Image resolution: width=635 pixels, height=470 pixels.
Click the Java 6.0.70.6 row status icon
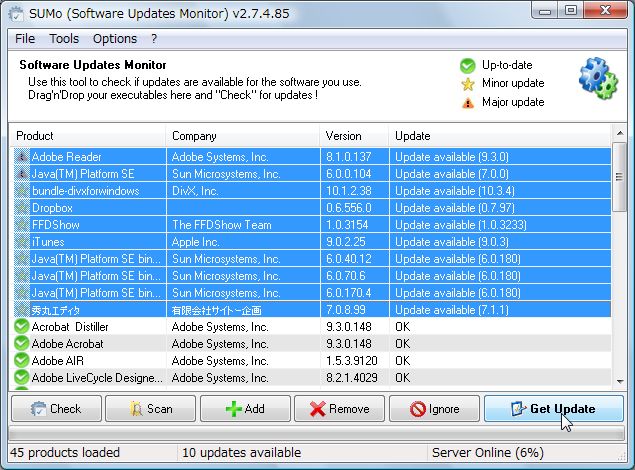point(22,276)
